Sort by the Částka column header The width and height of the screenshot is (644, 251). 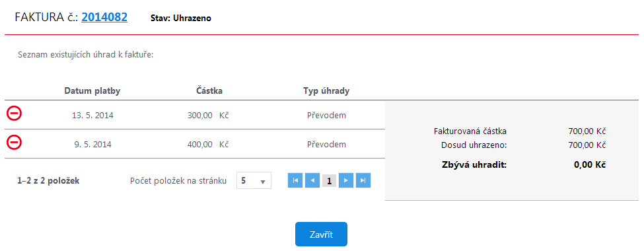[x=209, y=90]
